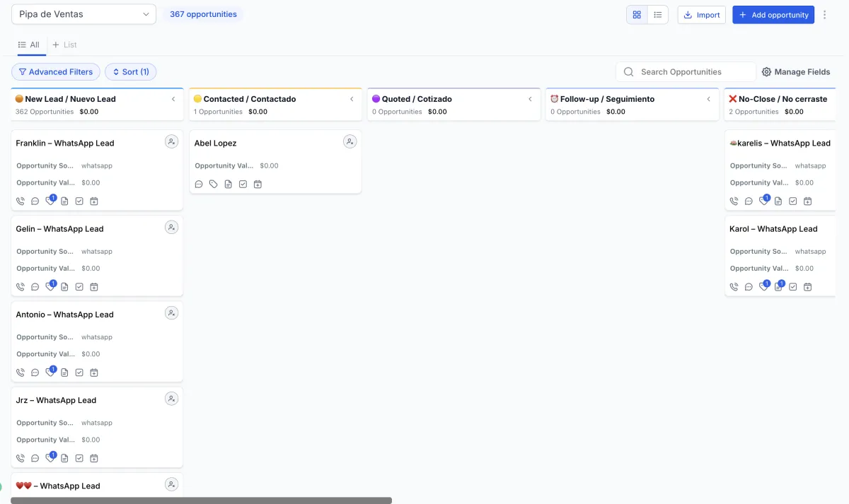Click the tasks checkbox icon on Franklin's card
The width and height of the screenshot is (849, 504).
point(79,201)
